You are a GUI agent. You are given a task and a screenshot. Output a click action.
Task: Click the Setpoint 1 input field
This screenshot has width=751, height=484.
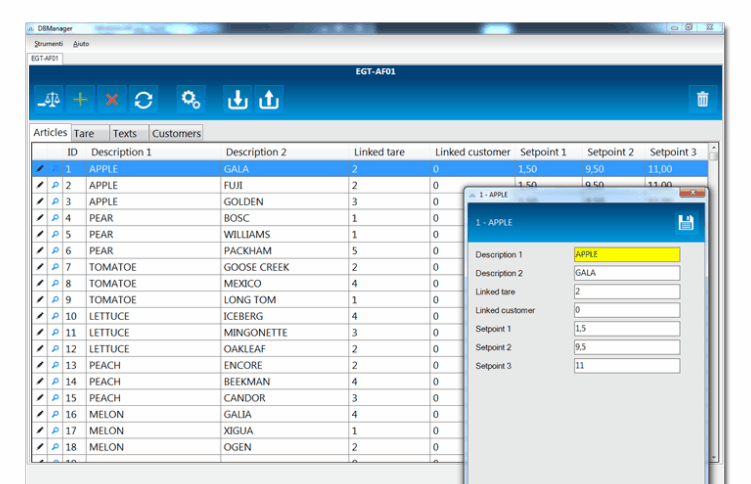pos(627,328)
